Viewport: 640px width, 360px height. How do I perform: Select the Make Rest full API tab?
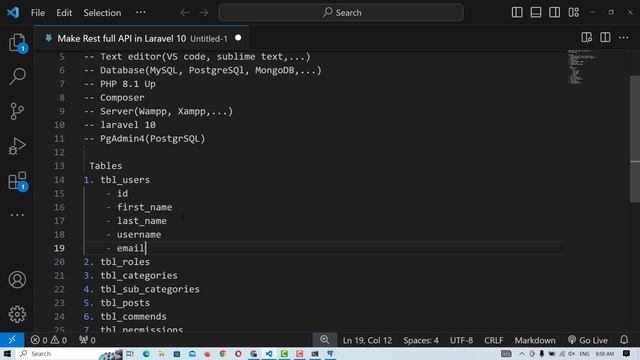[141, 38]
